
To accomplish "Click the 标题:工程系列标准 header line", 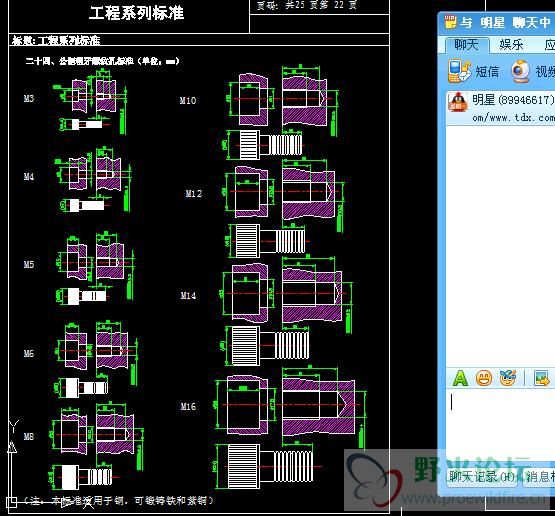I will (56, 40).
